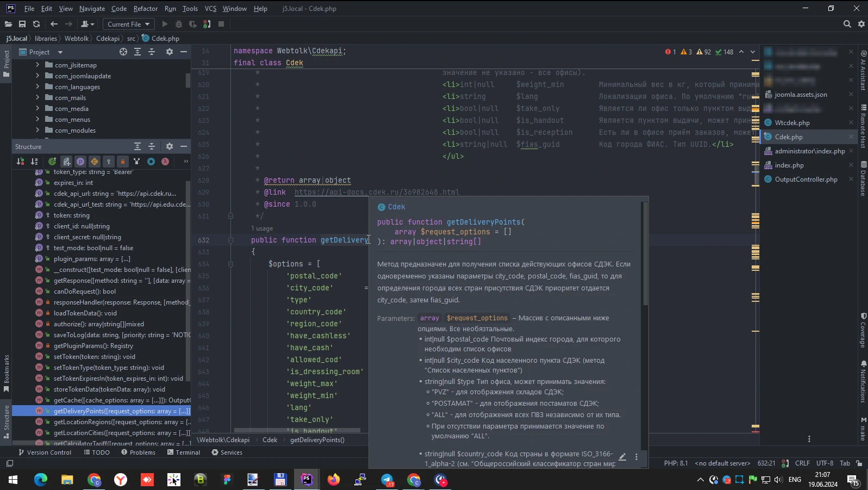Open IDE settings gear in top right
Screen dimensions: 868x490
pyautogui.click(x=861, y=24)
